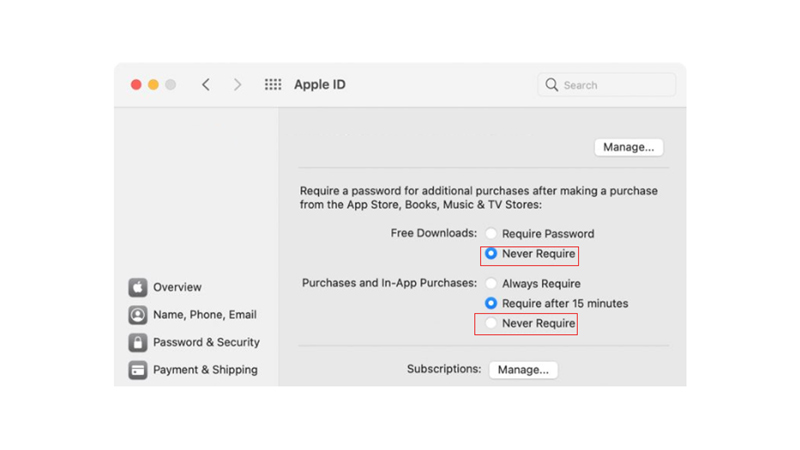Close the Apple ID window
Screen dimensions: 800x450
(x=136, y=85)
